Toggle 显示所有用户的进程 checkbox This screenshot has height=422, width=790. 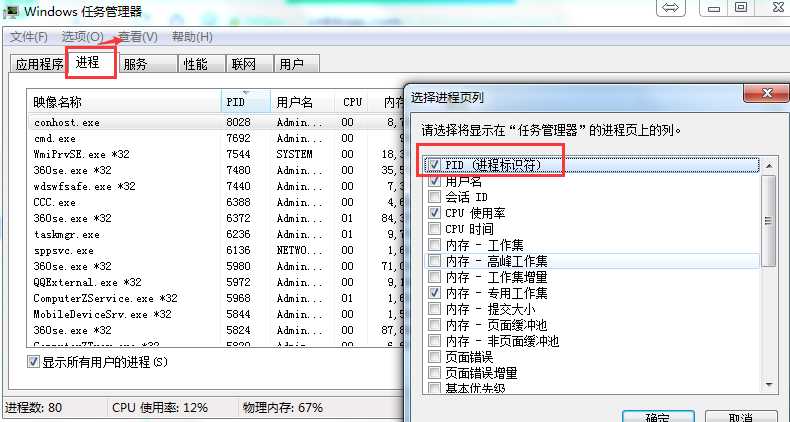point(33,362)
